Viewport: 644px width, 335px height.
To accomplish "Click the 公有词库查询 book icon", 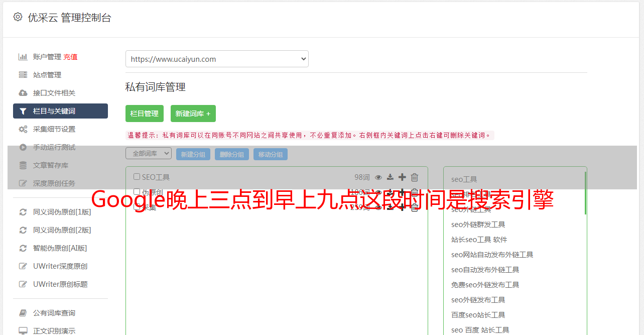I will (23, 313).
